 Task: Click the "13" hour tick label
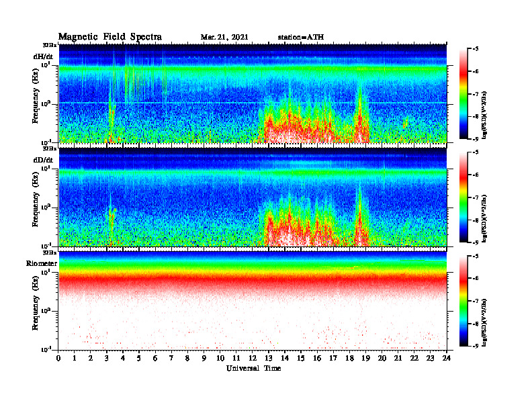pos(269,359)
